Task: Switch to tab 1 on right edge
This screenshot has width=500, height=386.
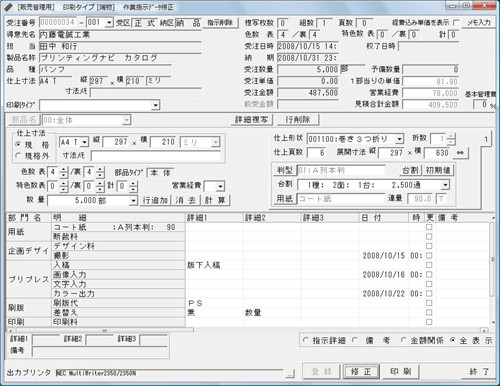Action: pyautogui.click(x=486, y=139)
